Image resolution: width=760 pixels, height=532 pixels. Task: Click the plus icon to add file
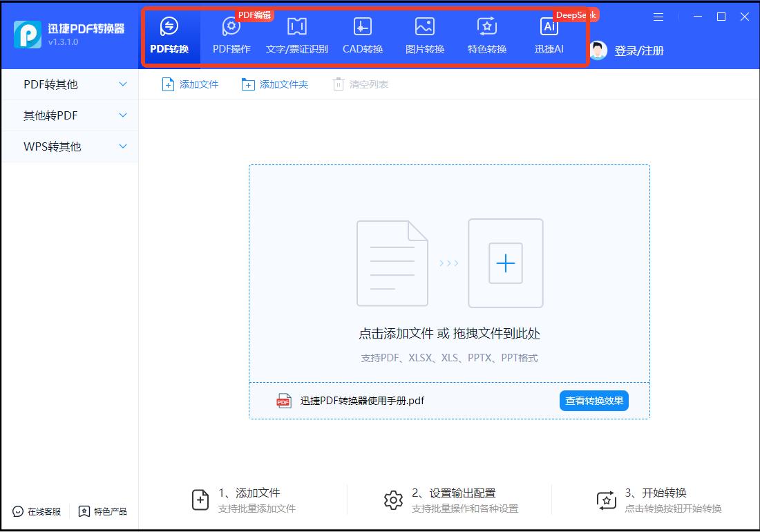(506, 263)
